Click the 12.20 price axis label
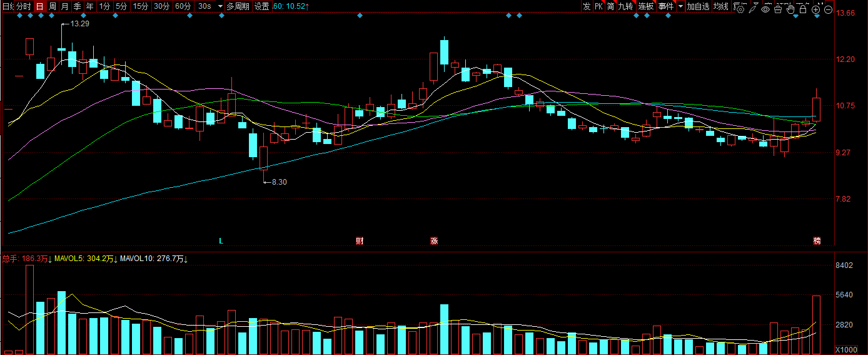Screen dimensions: 868x355 click(x=846, y=59)
